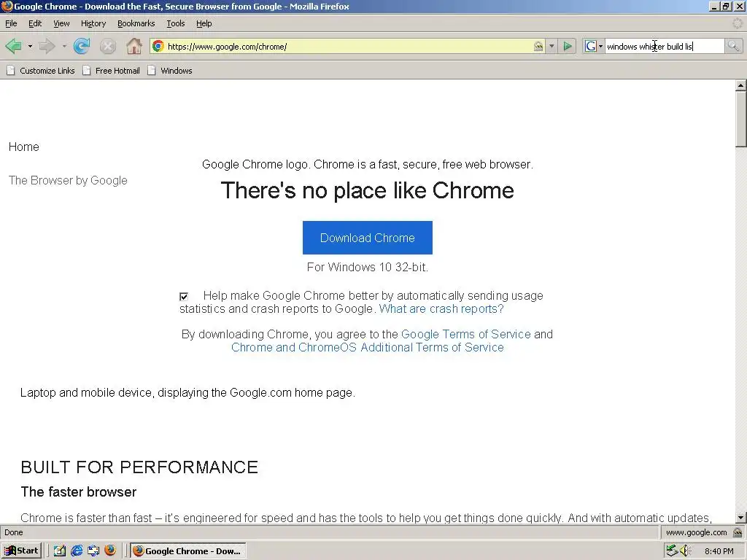Launch Firefox from quick launch
Viewport: 747px width, 560px height.
click(110, 551)
